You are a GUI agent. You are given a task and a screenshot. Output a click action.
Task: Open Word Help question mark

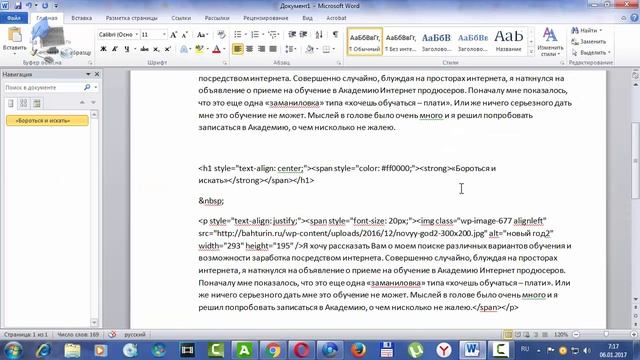pyautogui.click(x=634, y=18)
